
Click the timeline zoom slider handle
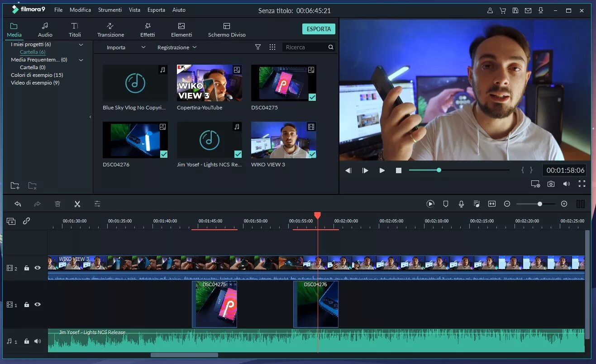(x=539, y=204)
